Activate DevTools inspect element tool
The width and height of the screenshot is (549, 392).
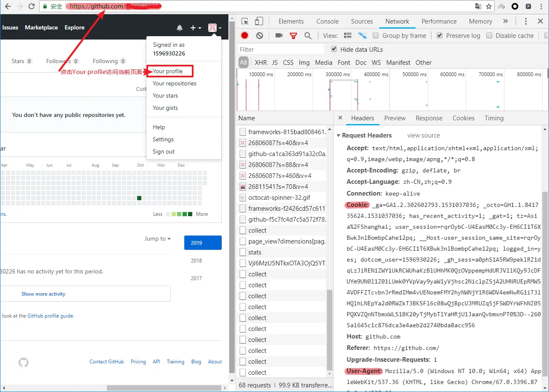click(245, 21)
